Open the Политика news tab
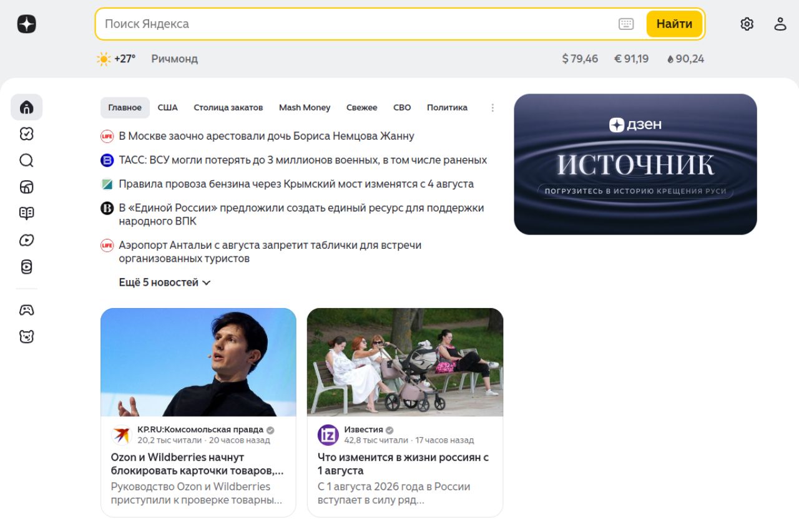Screen dimensions: 799x532 (x=447, y=108)
